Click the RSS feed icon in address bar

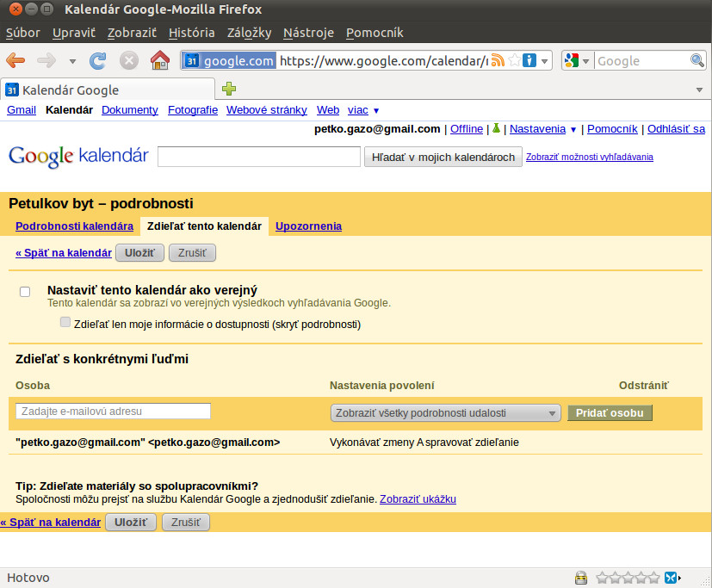(x=498, y=60)
